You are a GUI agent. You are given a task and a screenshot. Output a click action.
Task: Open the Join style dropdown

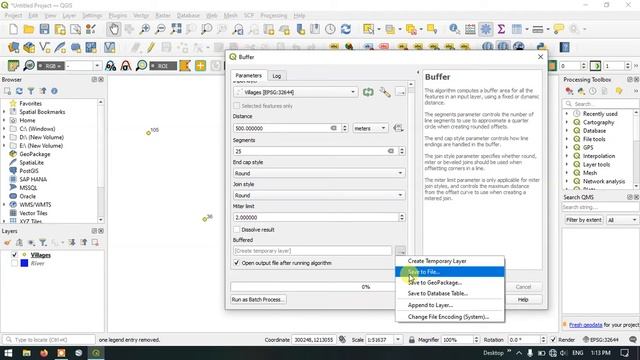click(x=319, y=195)
